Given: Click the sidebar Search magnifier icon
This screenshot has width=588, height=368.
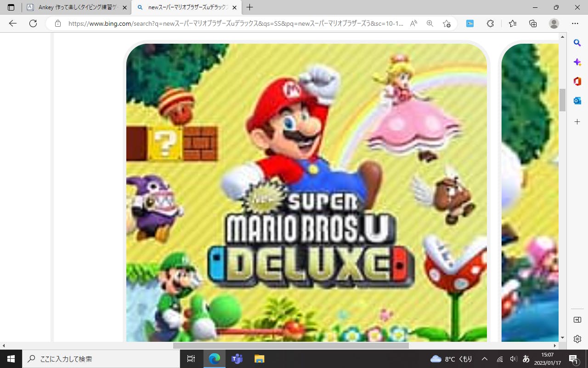Looking at the screenshot, I should 577,43.
